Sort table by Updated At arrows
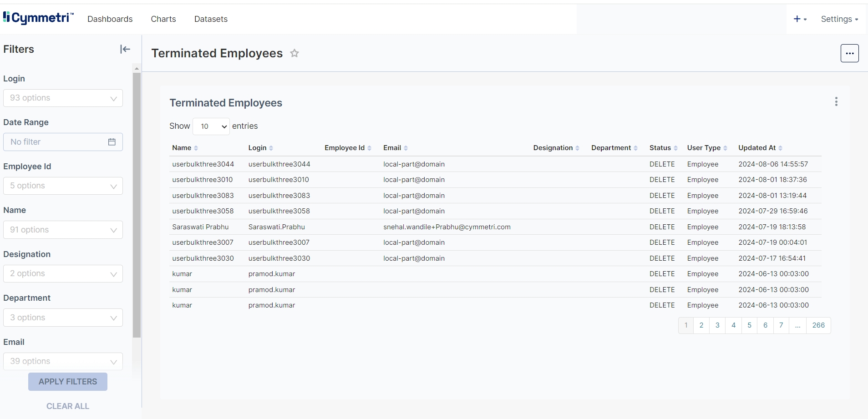 click(x=780, y=148)
